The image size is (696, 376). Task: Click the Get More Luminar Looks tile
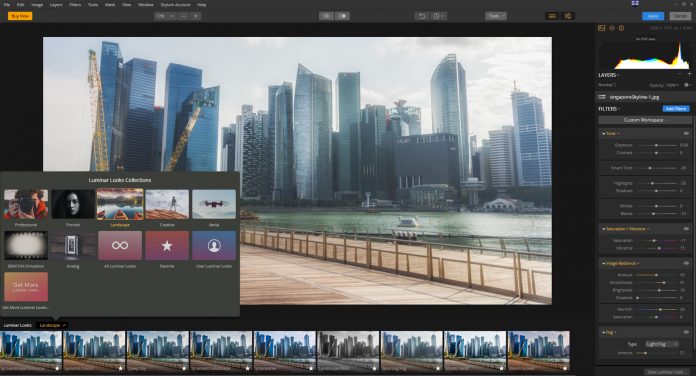(26, 287)
